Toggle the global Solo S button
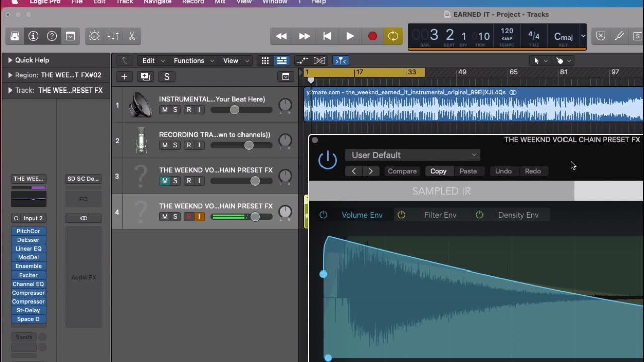The width and height of the screenshot is (644, 362). pyautogui.click(x=167, y=77)
